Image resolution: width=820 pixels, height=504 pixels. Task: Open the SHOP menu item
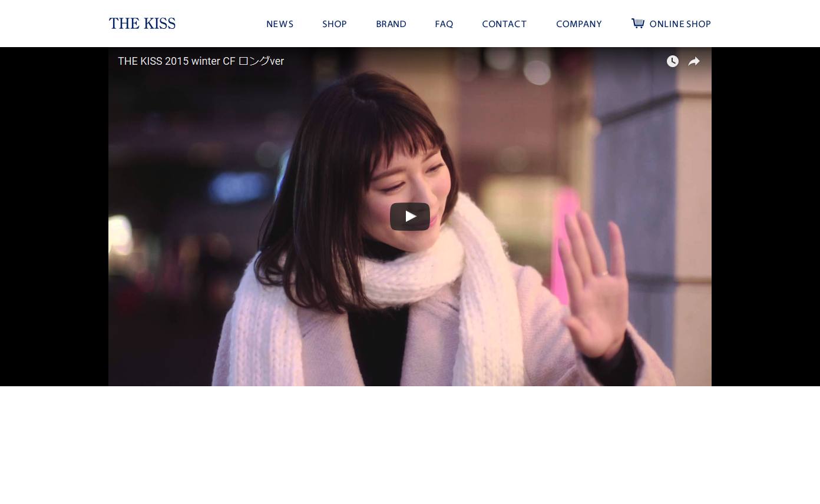point(335,24)
